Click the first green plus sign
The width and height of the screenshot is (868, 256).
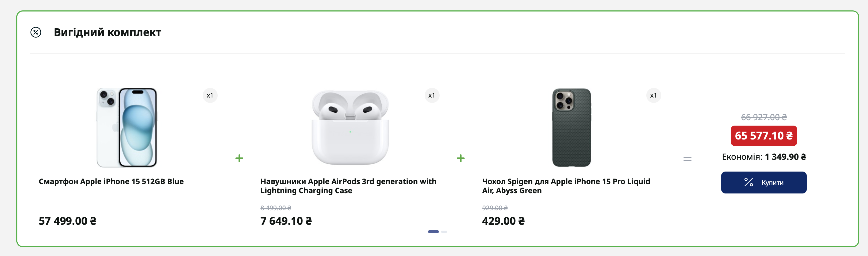click(239, 158)
